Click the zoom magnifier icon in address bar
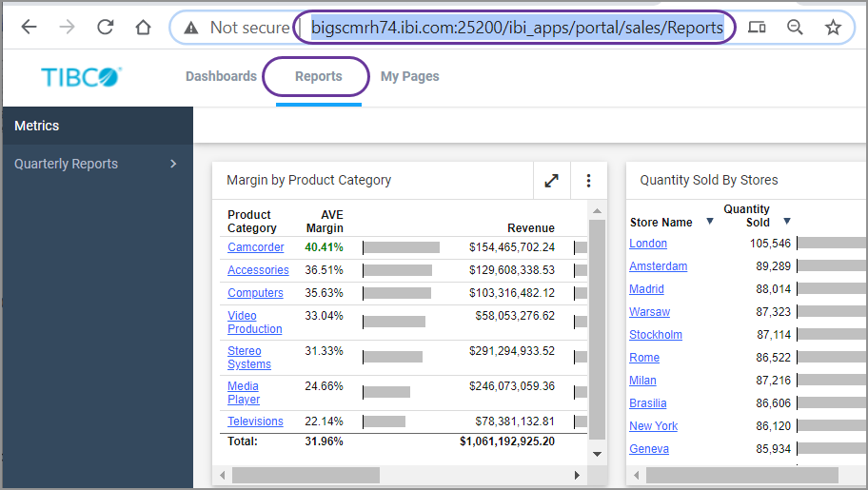The image size is (868, 490). coord(796,28)
